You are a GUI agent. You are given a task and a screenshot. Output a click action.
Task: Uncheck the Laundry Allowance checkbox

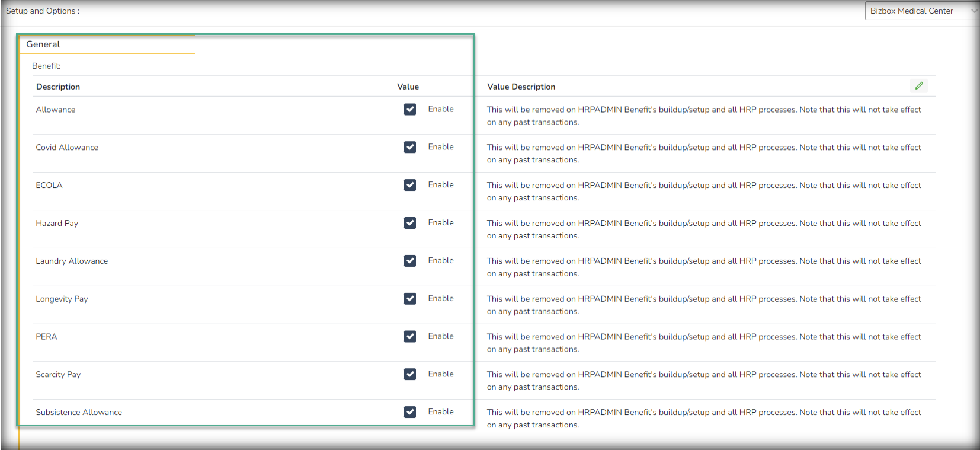click(410, 261)
